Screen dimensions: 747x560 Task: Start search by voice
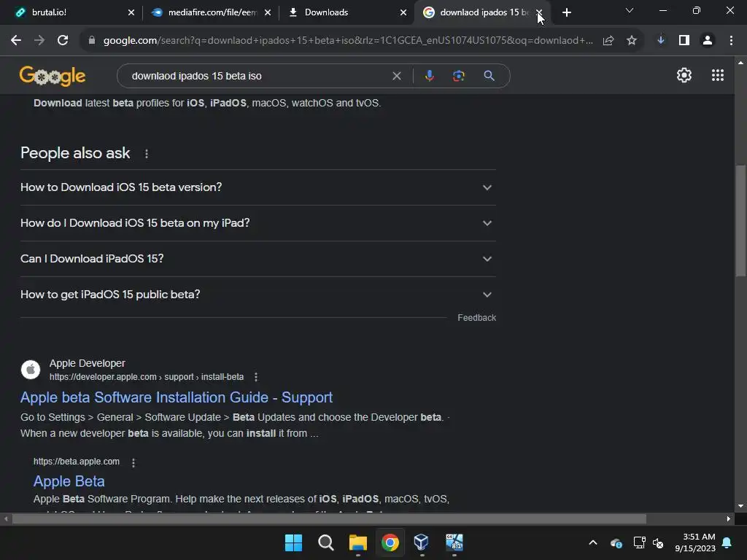(x=429, y=76)
